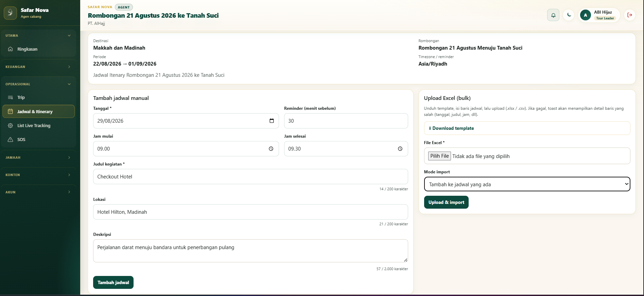Click the Tambah jadwal manual heading
This screenshot has width=644, height=296.
[121, 98]
